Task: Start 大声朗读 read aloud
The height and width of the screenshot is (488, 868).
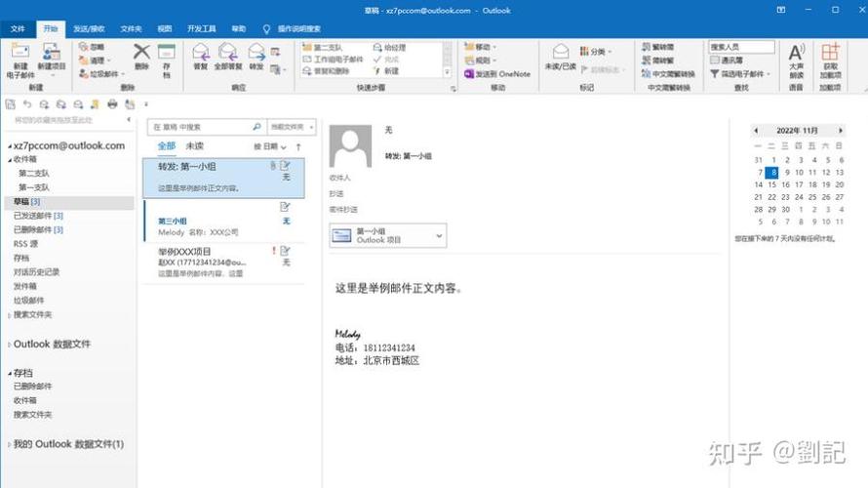Action: pos(796,61)
